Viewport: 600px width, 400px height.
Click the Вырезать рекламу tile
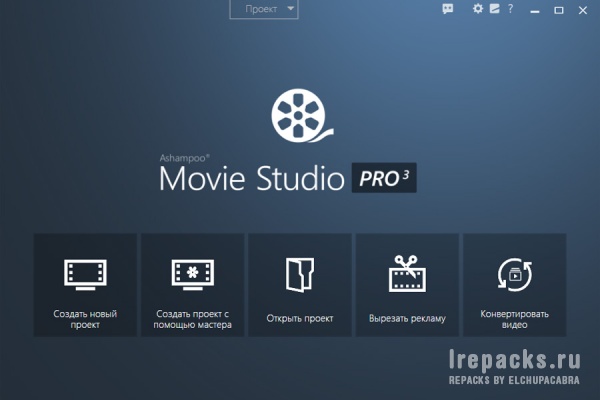pyautogui.click(x=407, y=285)
